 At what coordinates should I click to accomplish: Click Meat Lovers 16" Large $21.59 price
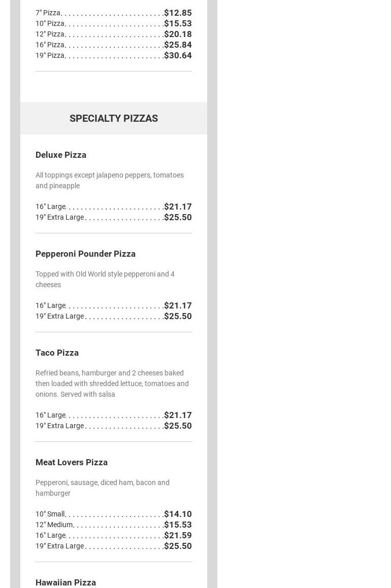[x=178, y=535]
